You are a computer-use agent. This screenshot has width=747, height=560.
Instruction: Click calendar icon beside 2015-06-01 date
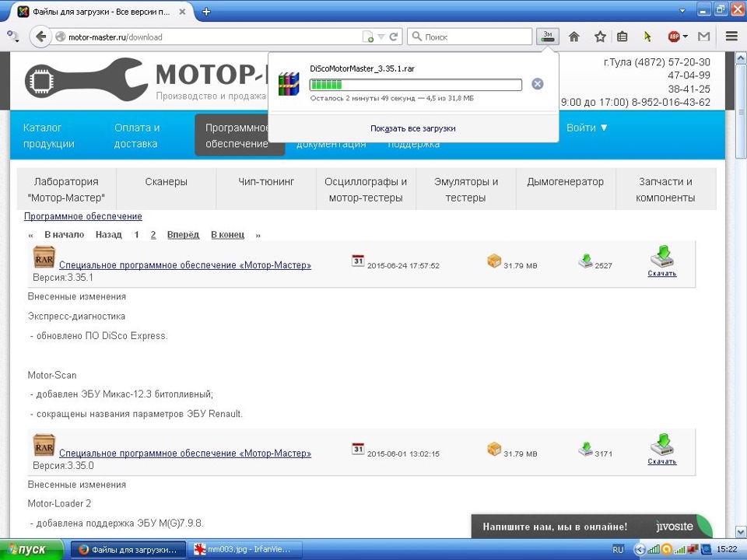[358, 449]
